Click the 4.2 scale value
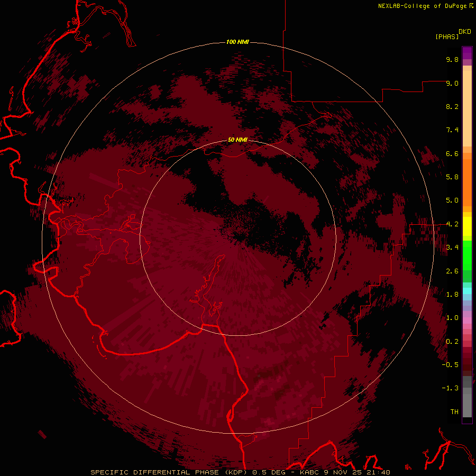This screenshot has height=476, width=476. 452,224
